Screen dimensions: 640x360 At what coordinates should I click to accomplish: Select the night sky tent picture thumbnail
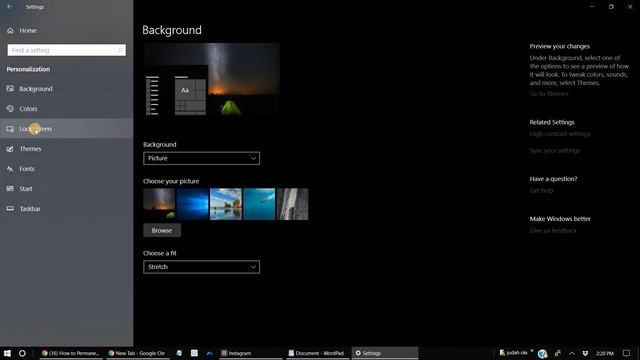159,204
